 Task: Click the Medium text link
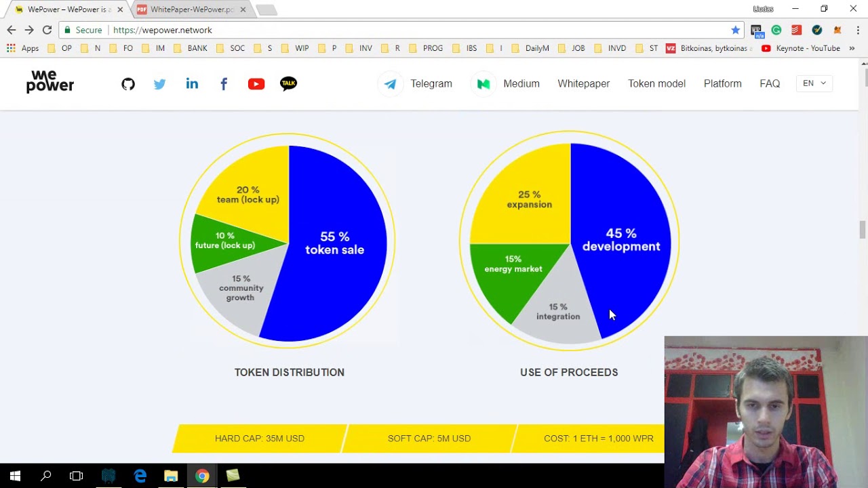tap(521, 83)
